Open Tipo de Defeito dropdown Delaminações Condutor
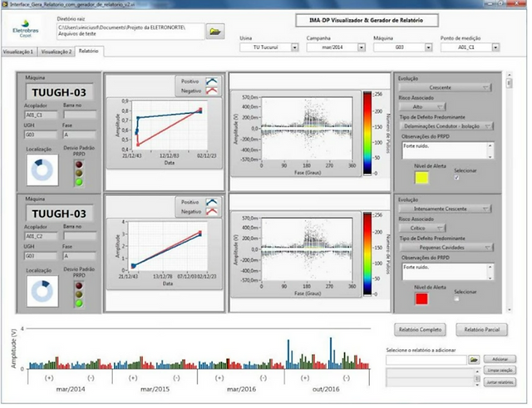The image size is (532, 408). [446, 126]
